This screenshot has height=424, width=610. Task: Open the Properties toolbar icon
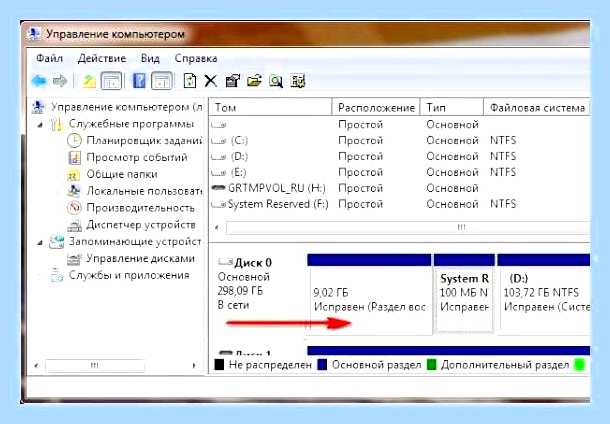coord(232,81)
